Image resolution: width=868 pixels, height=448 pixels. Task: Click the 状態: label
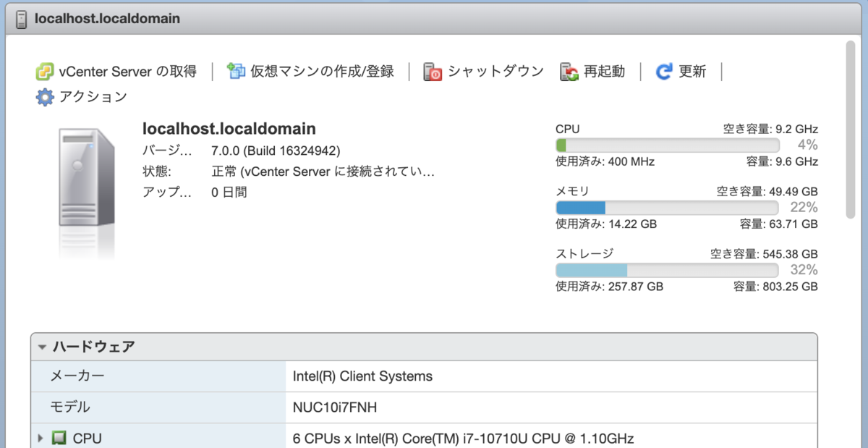tap(157, 172)
